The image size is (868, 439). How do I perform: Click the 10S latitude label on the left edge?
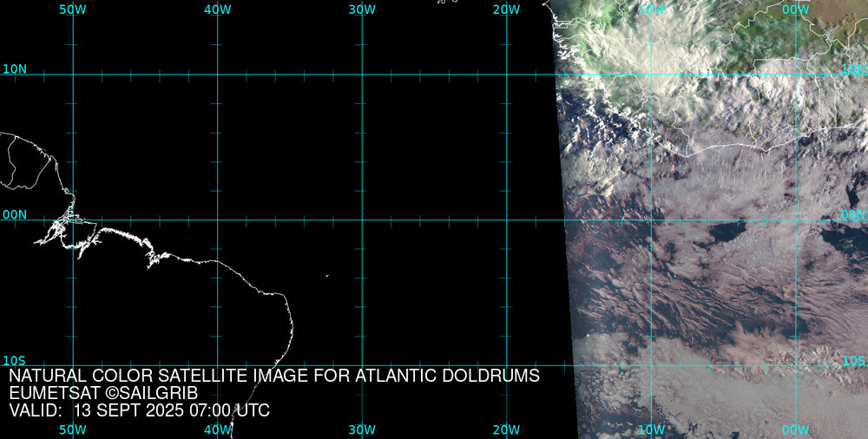[14, 361]
